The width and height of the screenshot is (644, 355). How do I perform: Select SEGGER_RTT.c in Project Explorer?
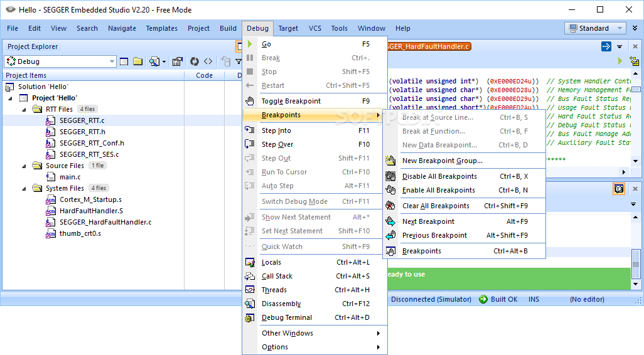82,120
